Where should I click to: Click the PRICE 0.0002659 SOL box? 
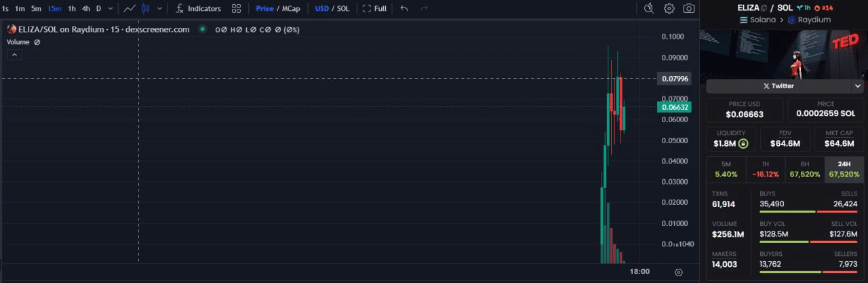(x=826, y=110)
